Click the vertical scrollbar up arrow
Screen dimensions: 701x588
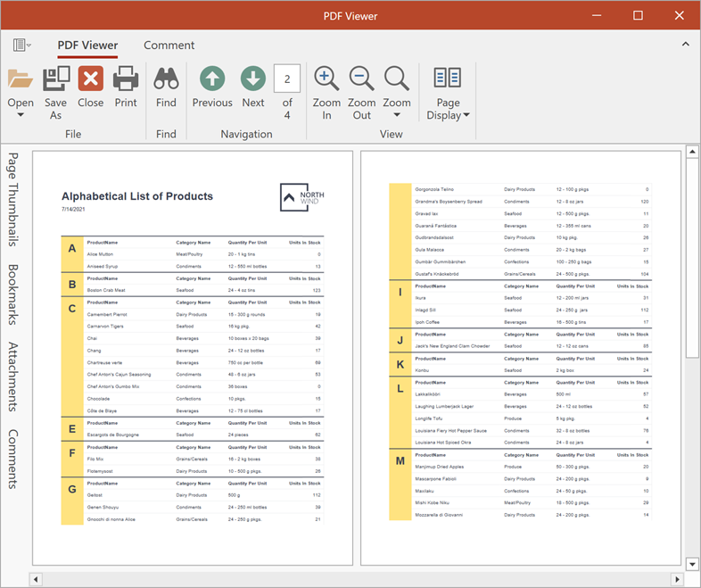[692, 152]
